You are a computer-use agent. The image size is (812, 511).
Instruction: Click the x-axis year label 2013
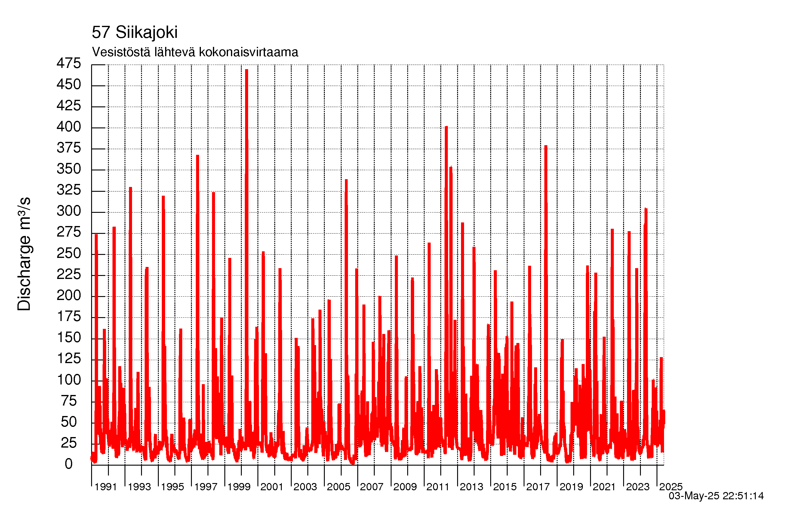point(472,487)
